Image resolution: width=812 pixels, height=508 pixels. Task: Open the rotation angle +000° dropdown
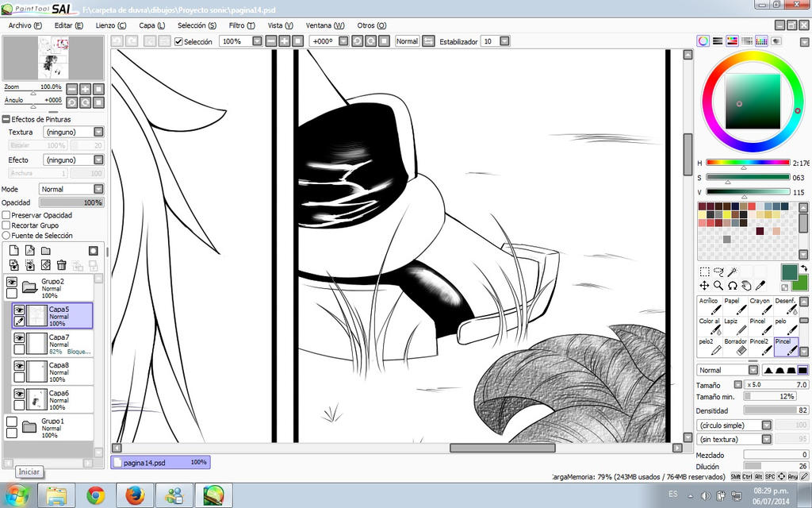tap(343, 41)
